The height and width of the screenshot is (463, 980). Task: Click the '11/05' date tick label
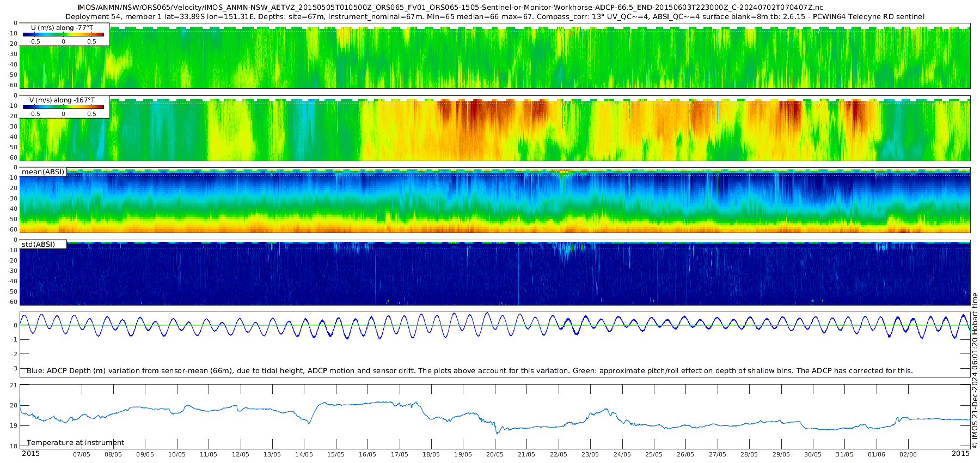point(209,454)
